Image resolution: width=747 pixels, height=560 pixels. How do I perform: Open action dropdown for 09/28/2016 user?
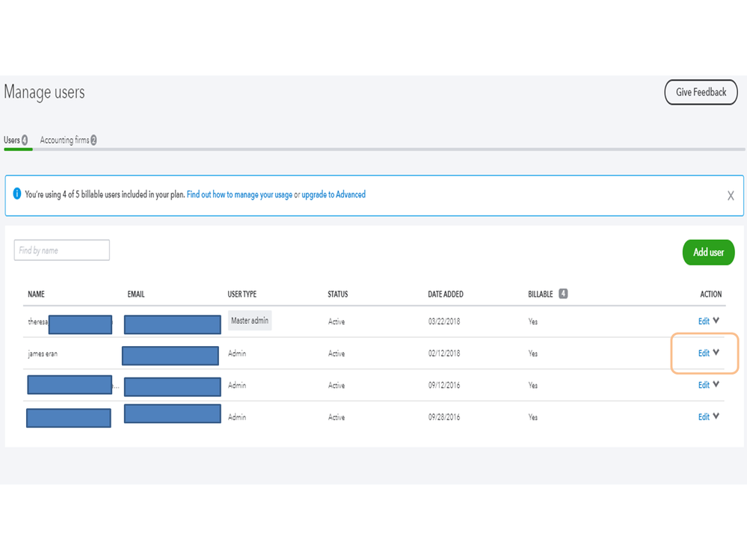tap(716, 416)
